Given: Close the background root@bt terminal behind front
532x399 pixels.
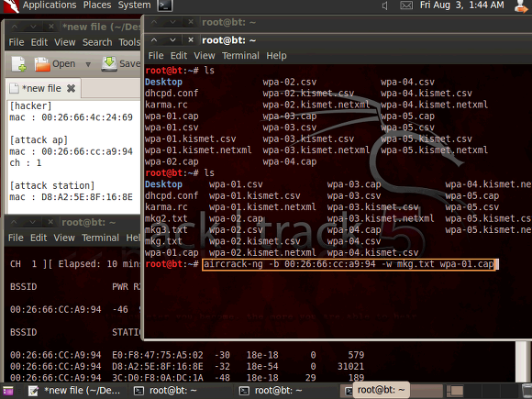Looking at the screenshot, I should pos(191,22).
